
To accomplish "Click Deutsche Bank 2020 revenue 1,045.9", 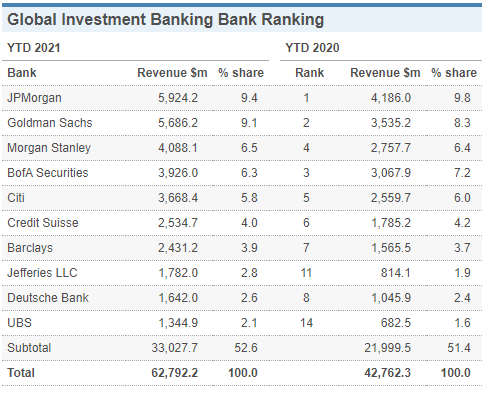I will point(391,298).
